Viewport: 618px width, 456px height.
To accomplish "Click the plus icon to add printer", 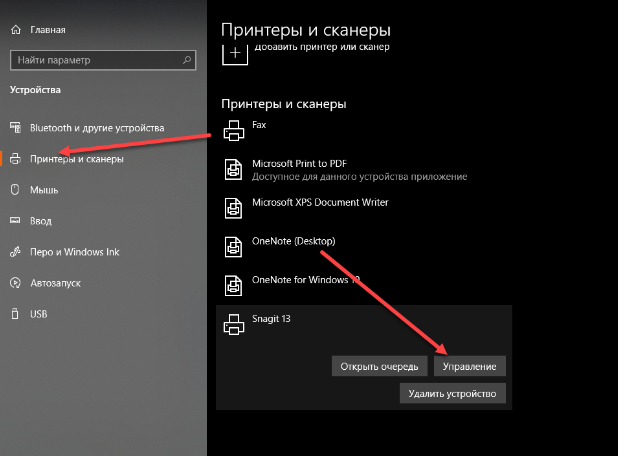I will click(x=235, y=53).
